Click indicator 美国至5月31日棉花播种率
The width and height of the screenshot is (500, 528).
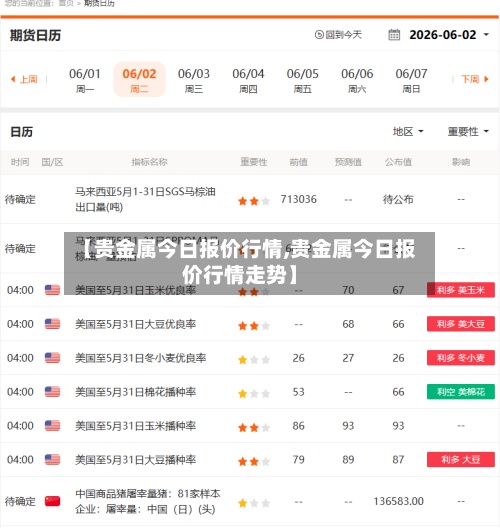click(x=135, y=392)
